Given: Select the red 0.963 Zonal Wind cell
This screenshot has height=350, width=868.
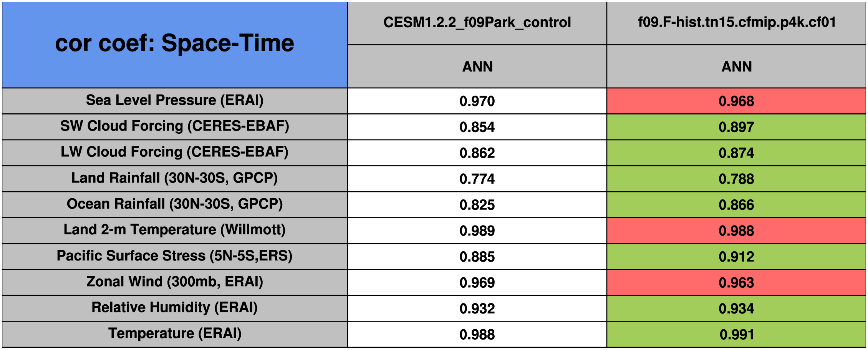Looking at the screenshot, I should click(x=736, y=282).
